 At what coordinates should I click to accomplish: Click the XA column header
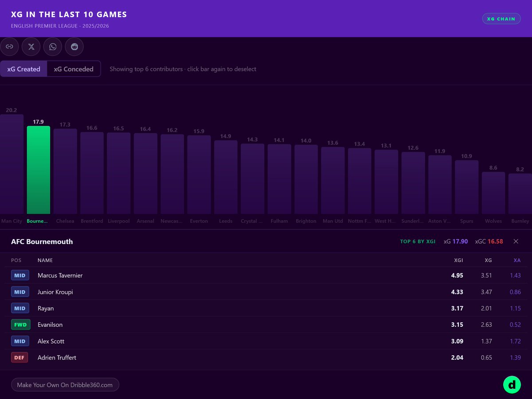[x=517, y=260]
